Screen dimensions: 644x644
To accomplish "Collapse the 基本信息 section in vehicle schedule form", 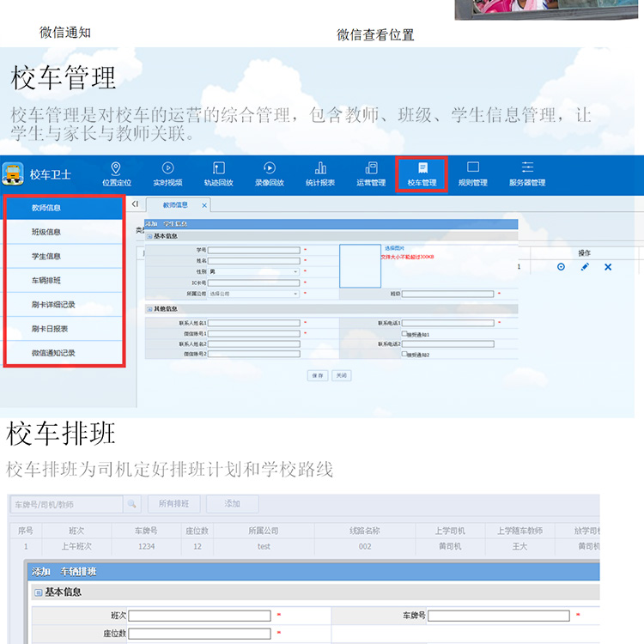I will tap(38, 592).
